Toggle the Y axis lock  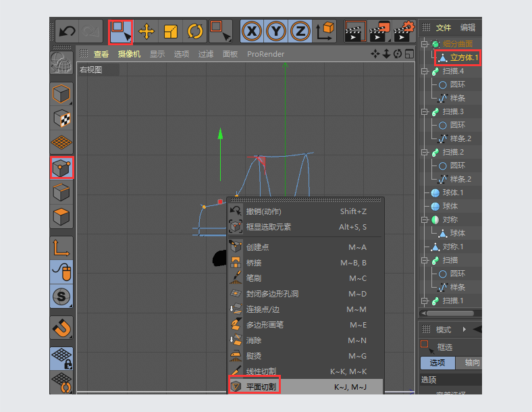[276, 32]
